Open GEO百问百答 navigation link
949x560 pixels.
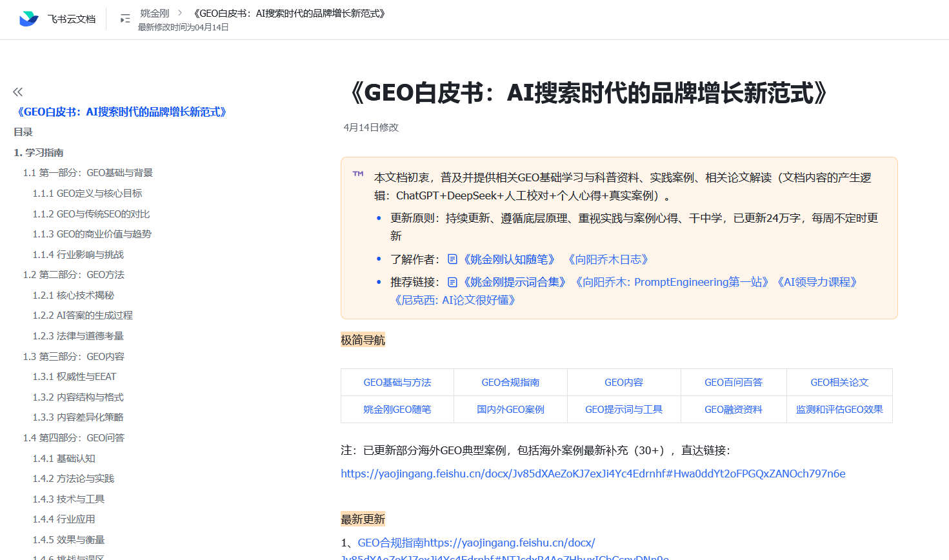click(734, 383)
